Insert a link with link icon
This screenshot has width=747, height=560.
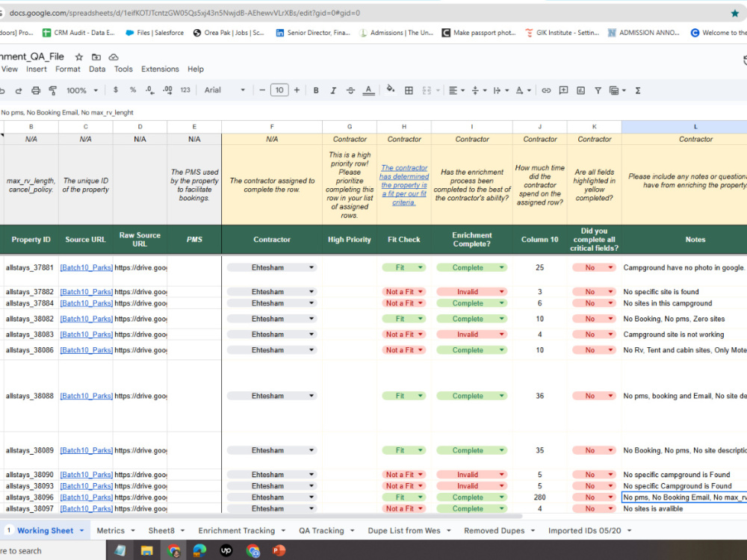(x=546, y=90)
